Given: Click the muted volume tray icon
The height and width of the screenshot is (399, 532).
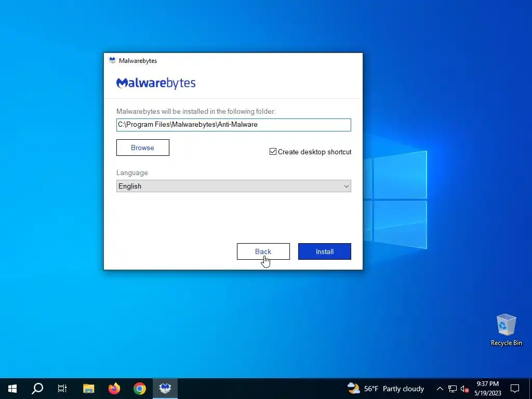Looking at the screenshot, I should click(x=464, y=389).
